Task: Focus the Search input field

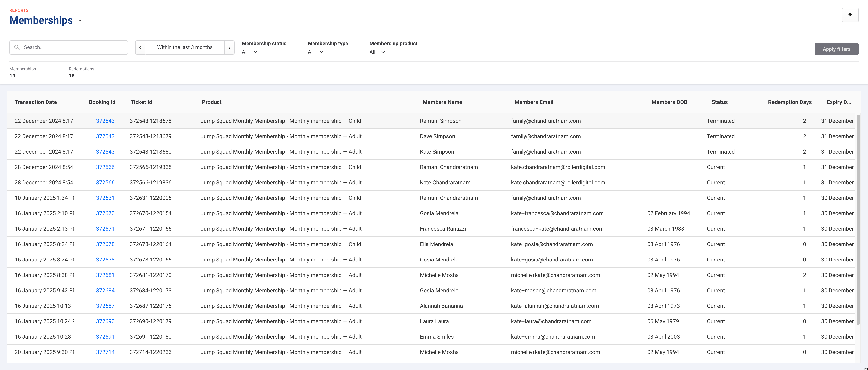Action: point(69,48)
